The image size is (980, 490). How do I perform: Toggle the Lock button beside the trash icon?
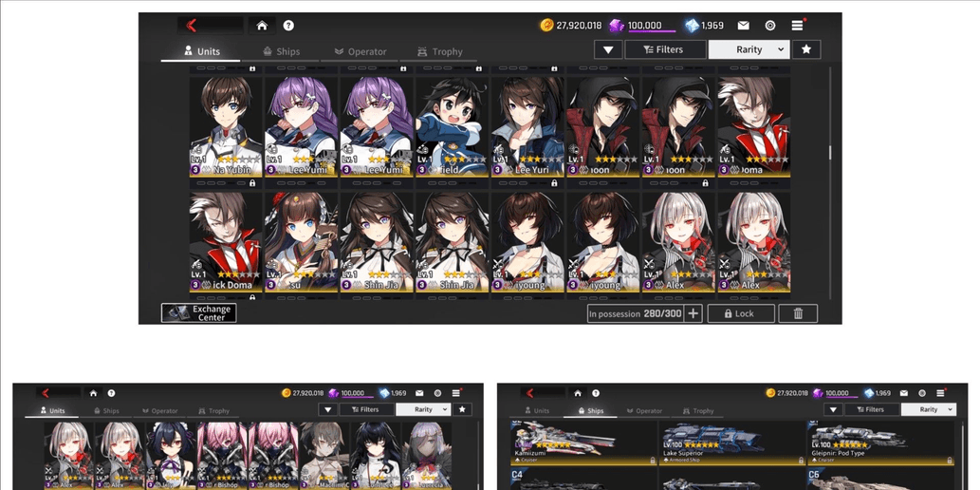pyautogui.click(x=741, y=313)
